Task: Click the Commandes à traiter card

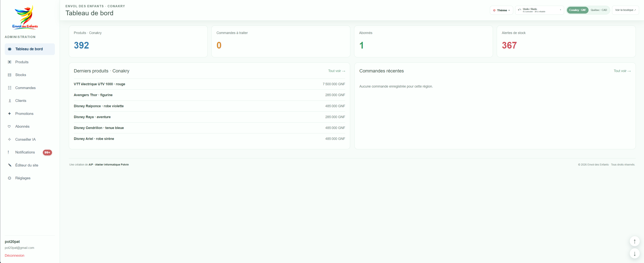Action: point(281,41)
